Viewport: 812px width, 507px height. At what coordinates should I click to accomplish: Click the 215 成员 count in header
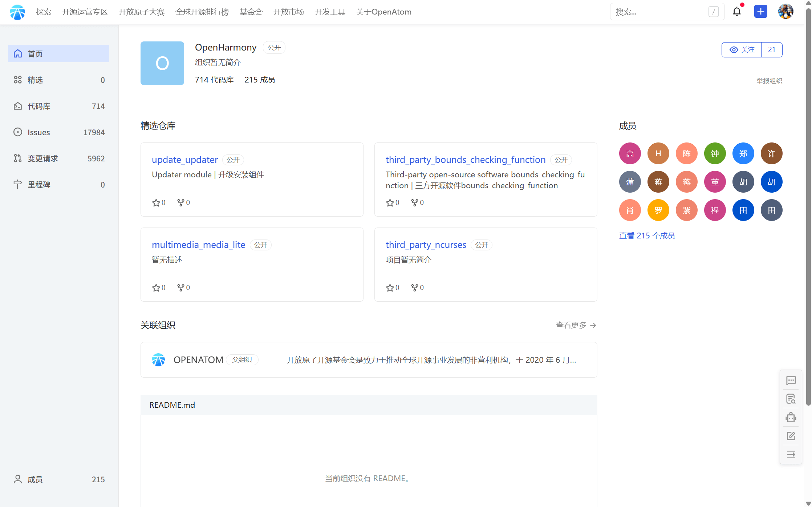point(260,80)
